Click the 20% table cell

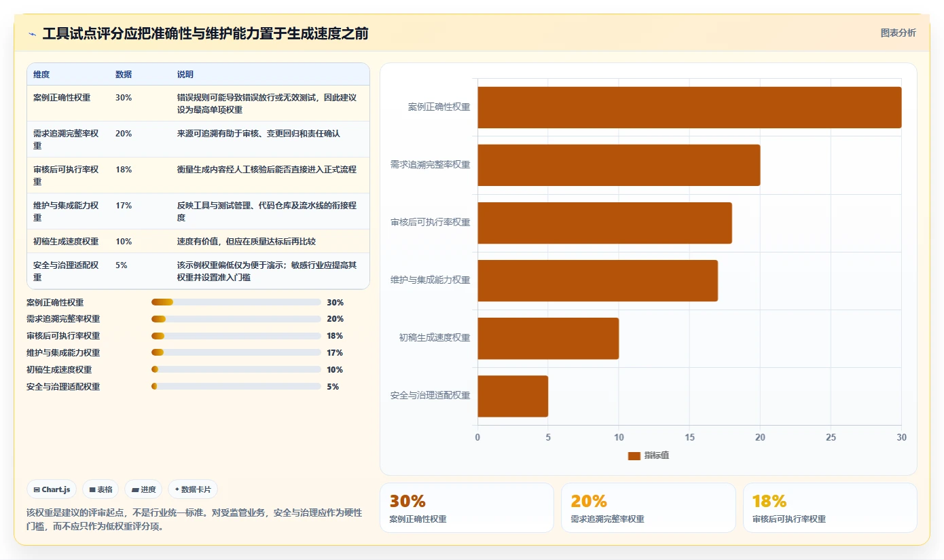124,134
